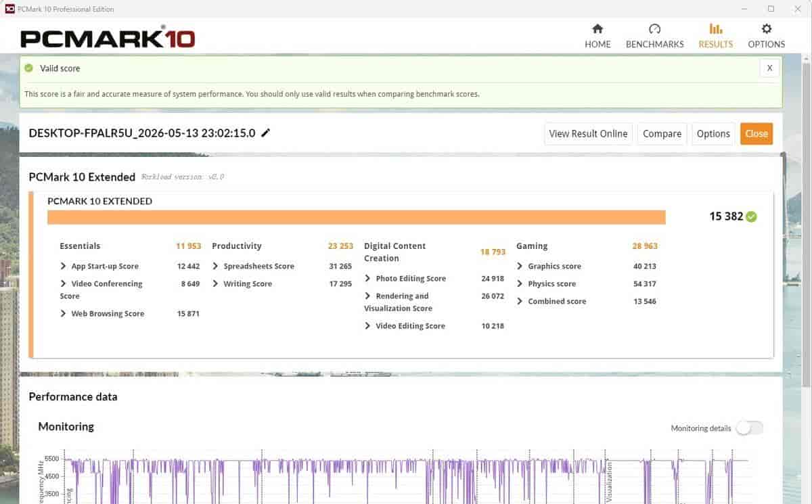Click the Essentials heading
The image size is (812, 504).
coord(80,246)
